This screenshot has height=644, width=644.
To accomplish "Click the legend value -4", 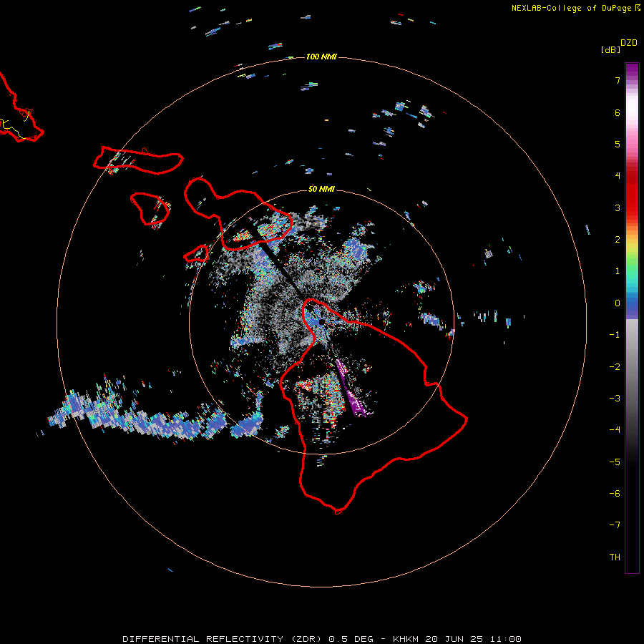I will click(615, 430).
